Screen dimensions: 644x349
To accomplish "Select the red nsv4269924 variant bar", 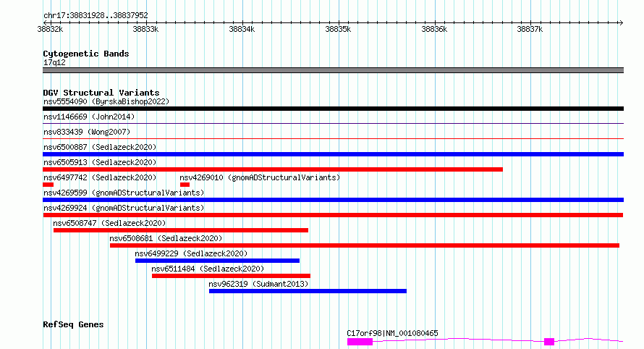I will click(x=333, y=215).
